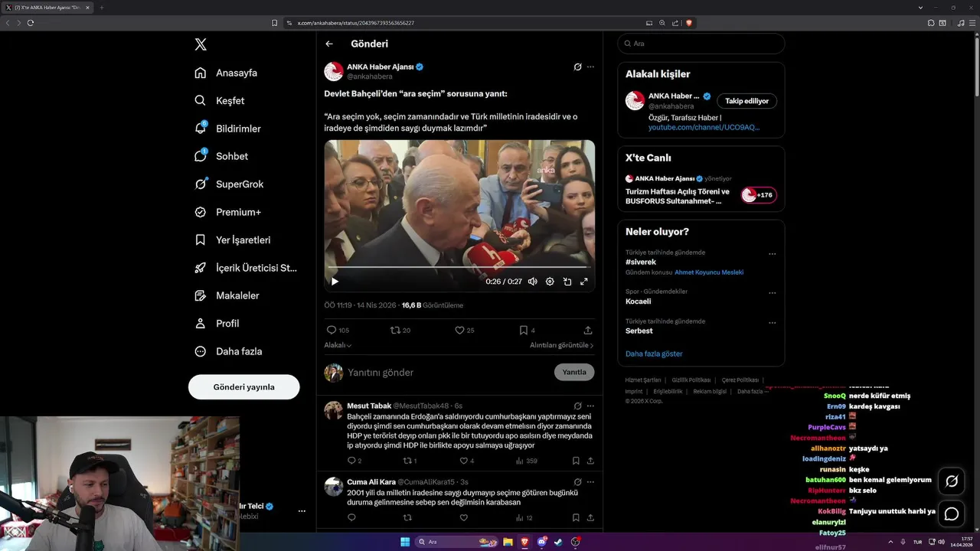Open Mesut Tabak profile name
The image size is (980, 551).
(x=369, y=406)
